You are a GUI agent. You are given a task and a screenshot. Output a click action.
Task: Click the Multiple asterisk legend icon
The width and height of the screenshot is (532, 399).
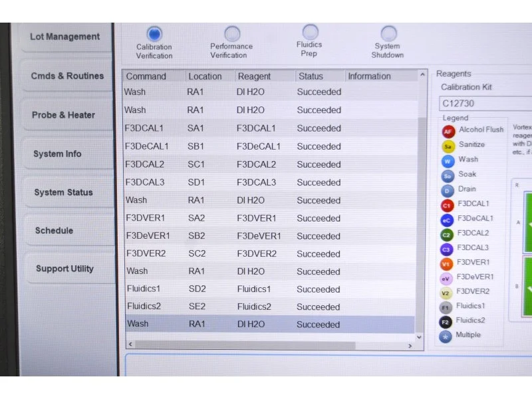[445, 336]
